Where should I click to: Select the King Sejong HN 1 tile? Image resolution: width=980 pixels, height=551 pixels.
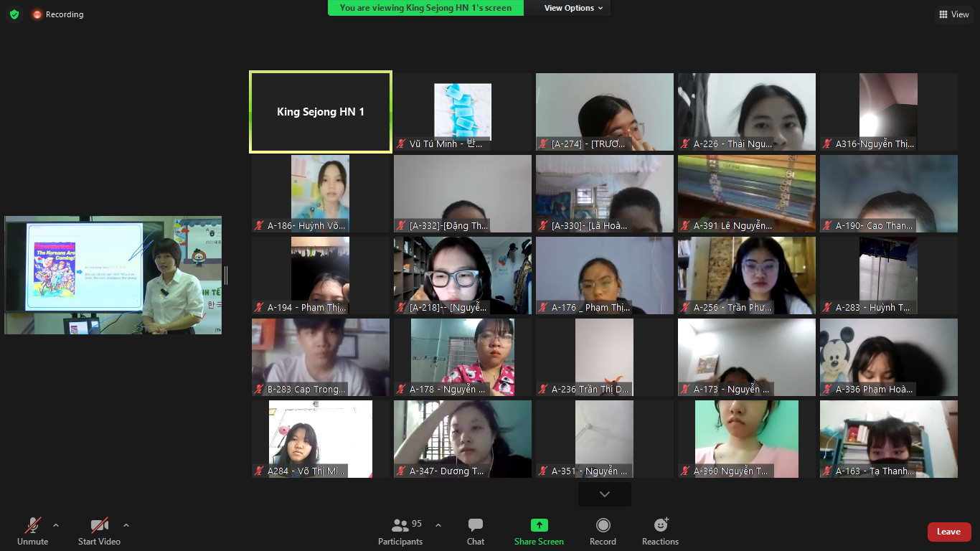(x=321, y=112)
